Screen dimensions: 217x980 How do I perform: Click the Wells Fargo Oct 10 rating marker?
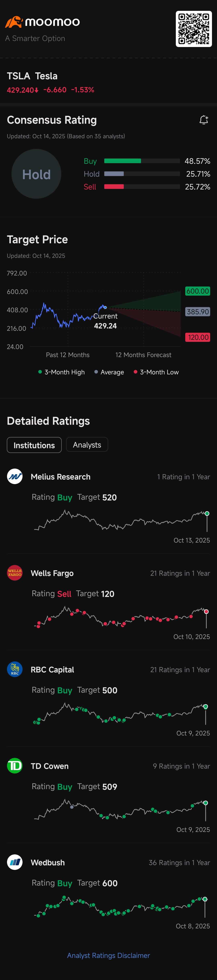[206, 612]
